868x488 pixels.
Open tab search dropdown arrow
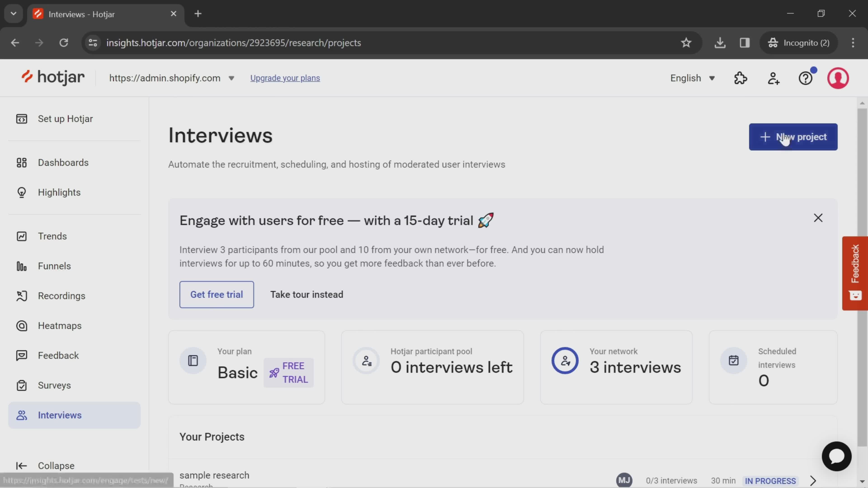click(14, 14)
